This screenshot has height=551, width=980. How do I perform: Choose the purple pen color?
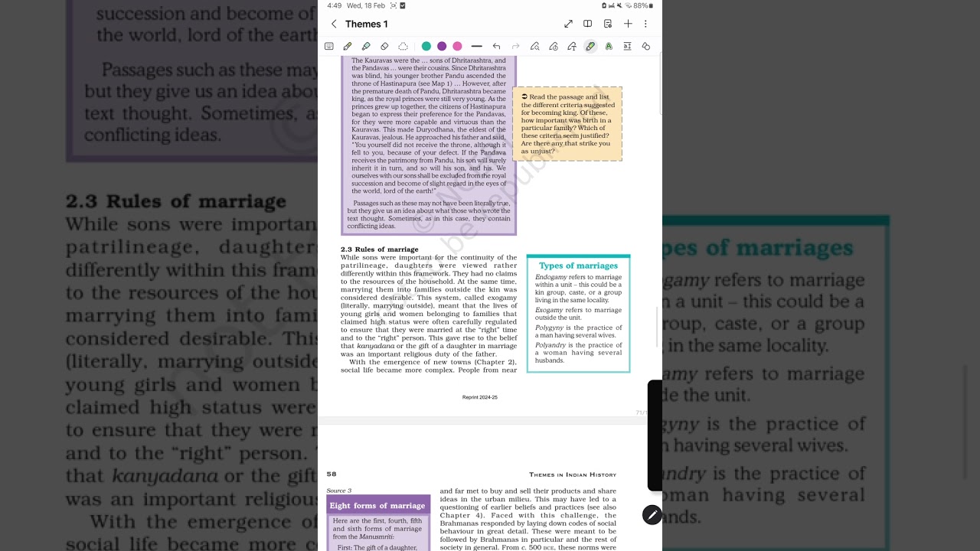pyautogui.click(x=442, y=47)
